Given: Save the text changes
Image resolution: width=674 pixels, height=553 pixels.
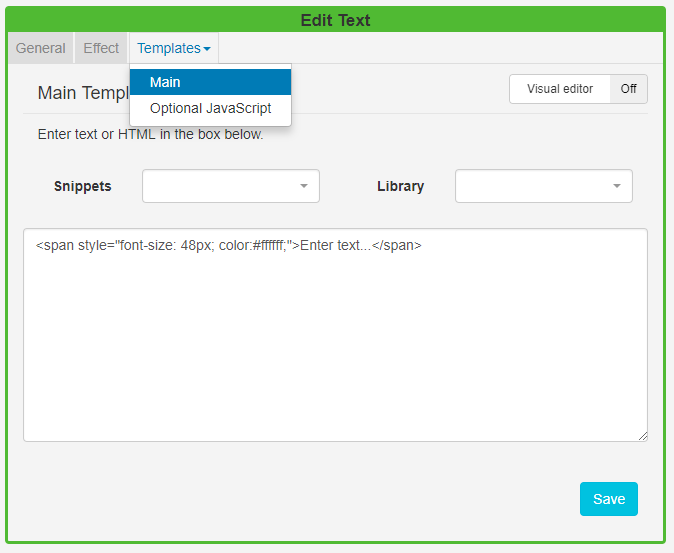Looking at the screenshot, I should click(608, 499).
